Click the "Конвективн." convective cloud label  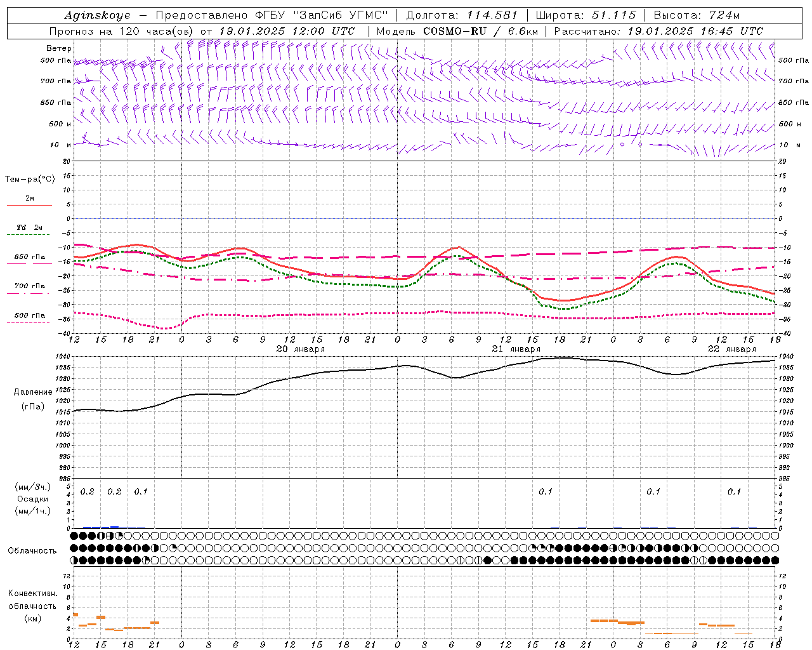(x=32, y=594)
